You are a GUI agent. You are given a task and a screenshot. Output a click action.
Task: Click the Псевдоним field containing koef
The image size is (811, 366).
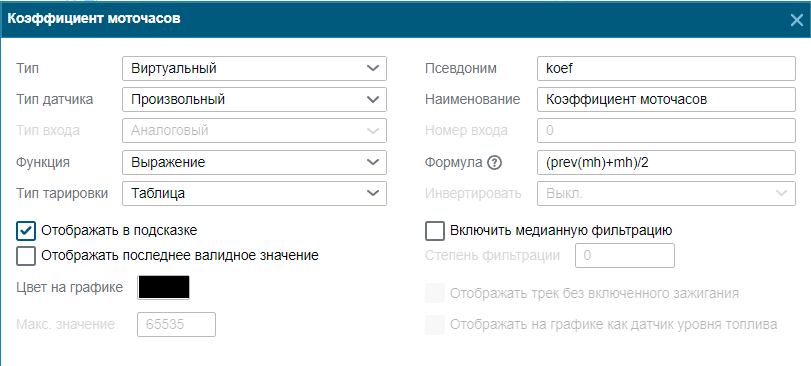coord(667,69)
